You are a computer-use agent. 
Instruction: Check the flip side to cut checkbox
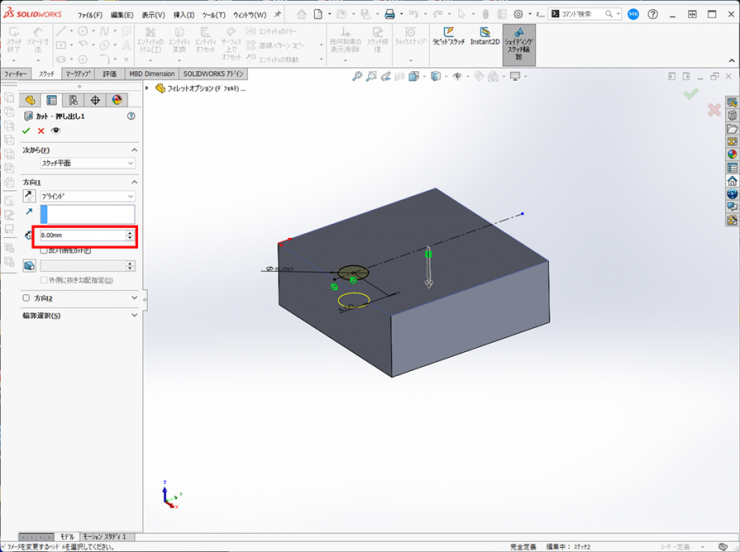(x=44, y=251)
